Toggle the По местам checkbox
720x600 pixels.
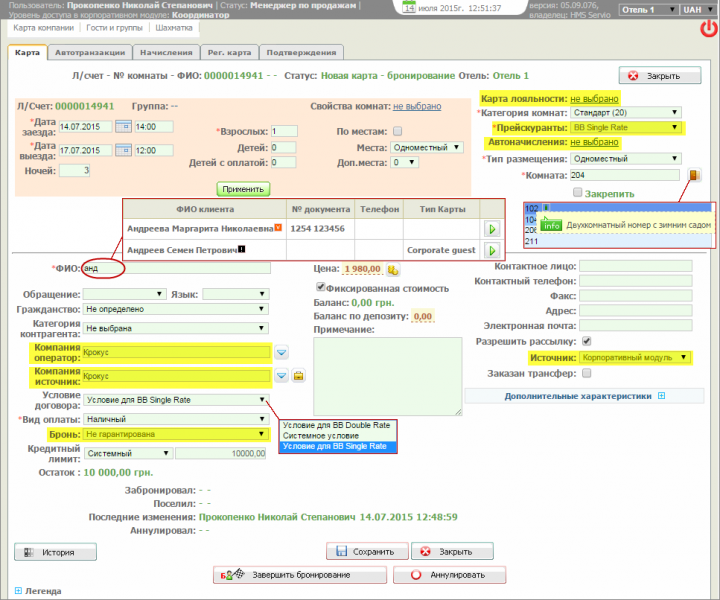398,131
